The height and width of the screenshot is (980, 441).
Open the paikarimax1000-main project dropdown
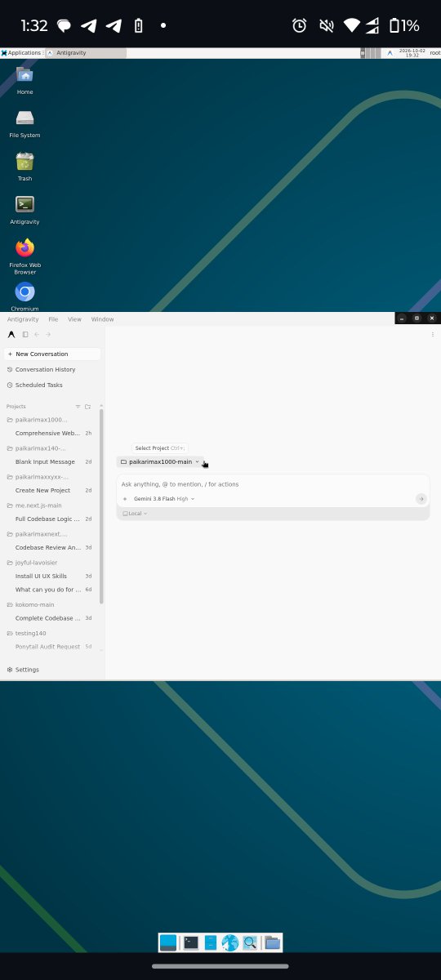[x=160, y=461]
